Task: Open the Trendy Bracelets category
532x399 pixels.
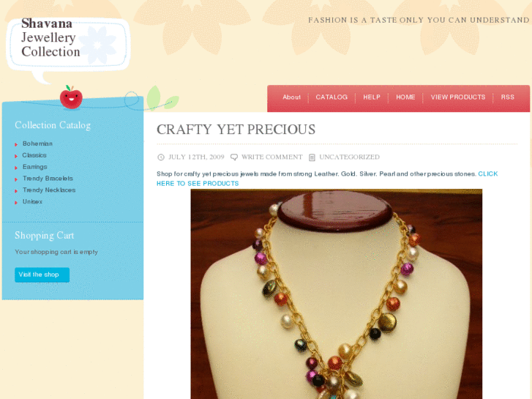Action: point(48,179)
